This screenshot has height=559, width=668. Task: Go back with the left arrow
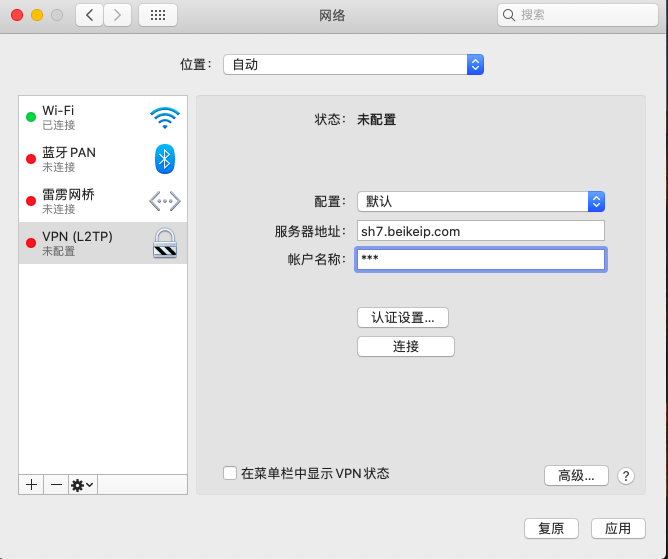tap(90, 15)
